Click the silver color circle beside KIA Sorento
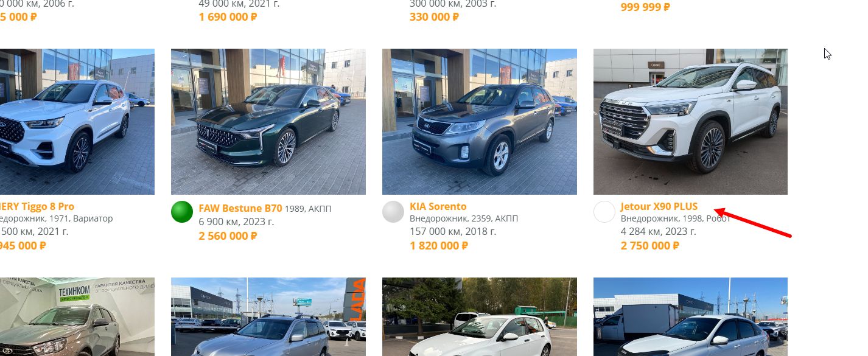The width and height of the screenshot is (868, 356). point(393,212)
